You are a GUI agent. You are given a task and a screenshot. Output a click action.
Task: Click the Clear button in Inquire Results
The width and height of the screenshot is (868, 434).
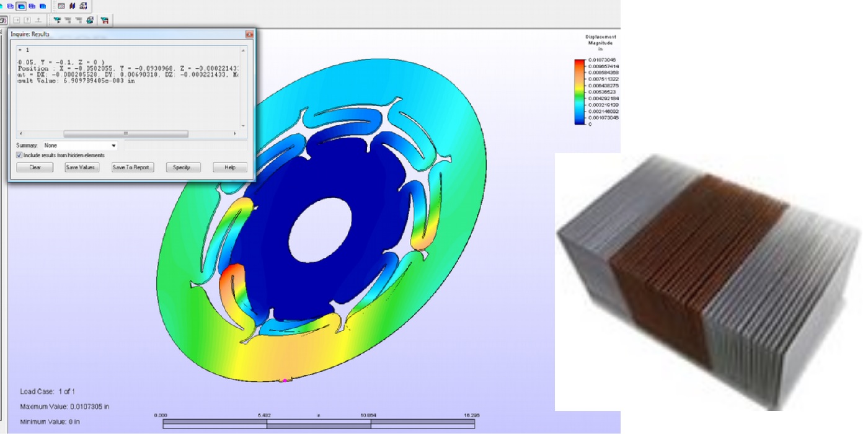click(35, 167)
